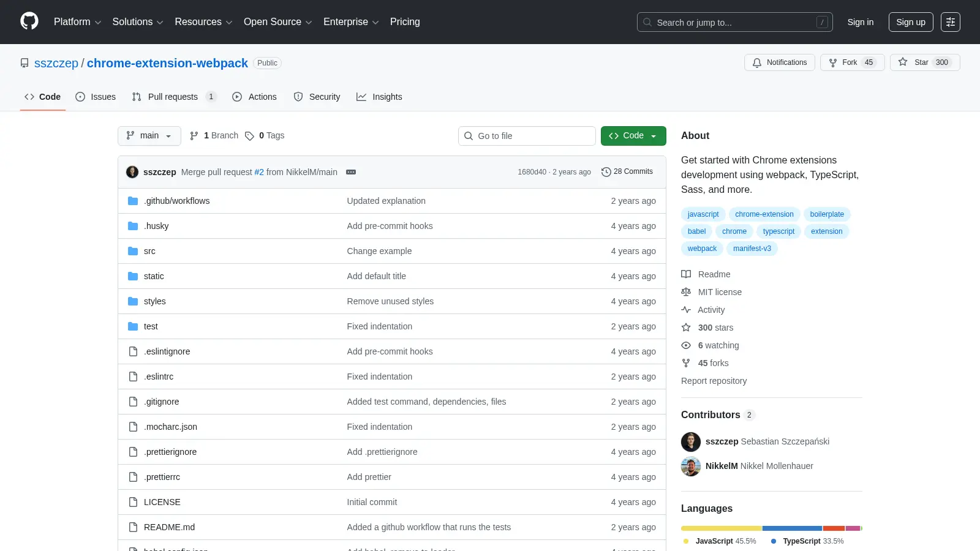Click Report repository
This screenshot has width=980, height=551.
pyautogui.click(x=714, y=381)
